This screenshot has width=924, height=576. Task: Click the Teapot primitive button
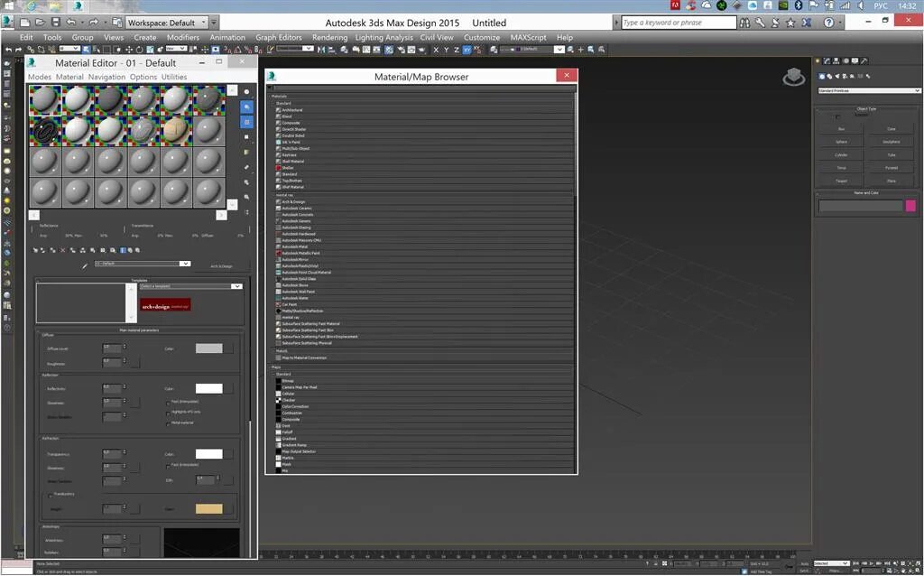pos(841,181)
